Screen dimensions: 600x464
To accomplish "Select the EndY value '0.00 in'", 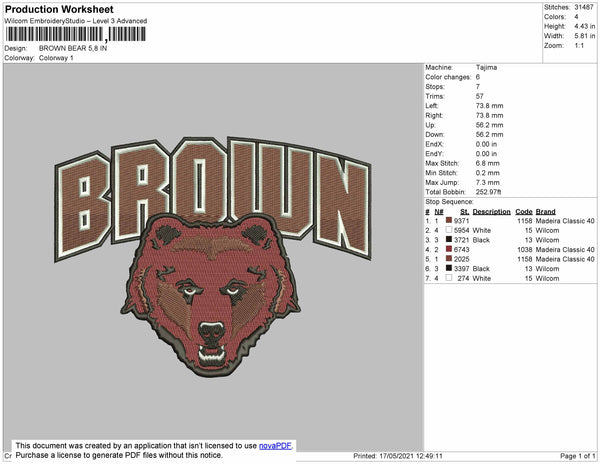I will [486, 154].
